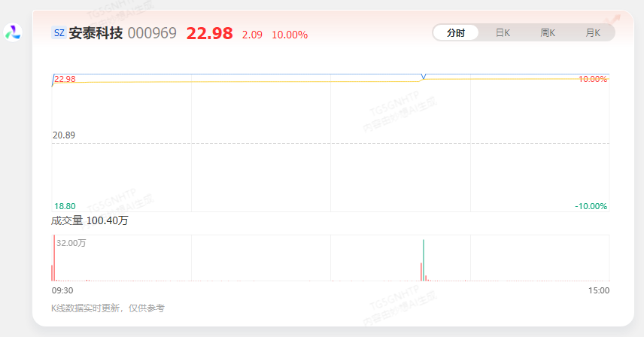Select the 分时 intraday tab
644x337 pixels.
[456, 33]
